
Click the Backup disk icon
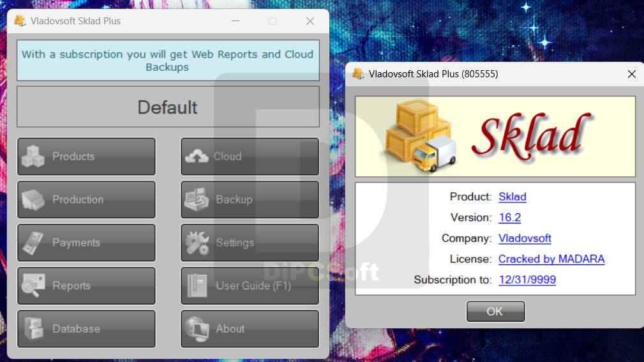(197, 199)
